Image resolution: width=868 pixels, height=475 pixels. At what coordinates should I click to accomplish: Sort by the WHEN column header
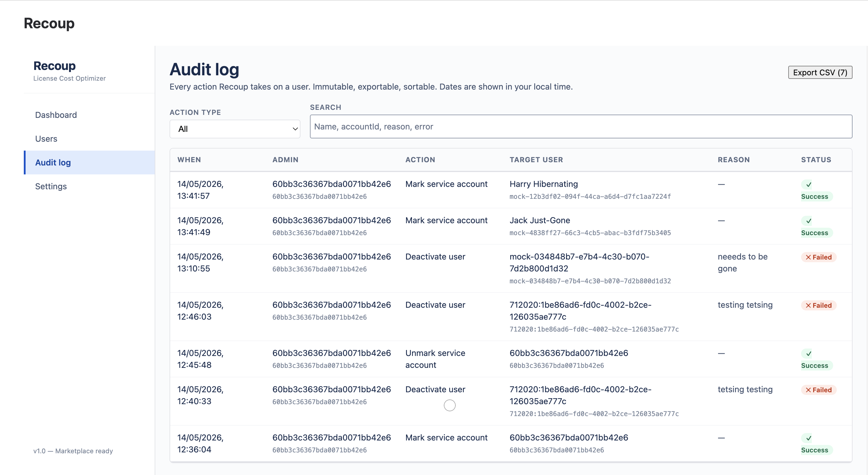click(x=189, y=160)
